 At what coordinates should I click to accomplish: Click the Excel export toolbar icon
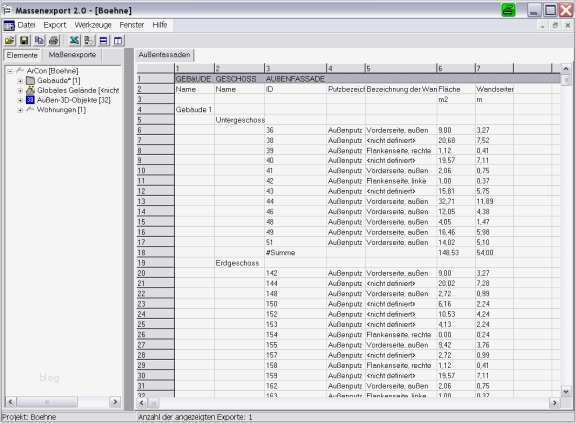click(75, 40)
